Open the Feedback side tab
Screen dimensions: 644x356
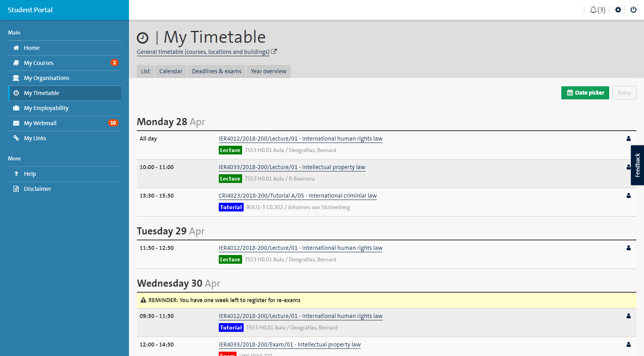tap(637, 165)
